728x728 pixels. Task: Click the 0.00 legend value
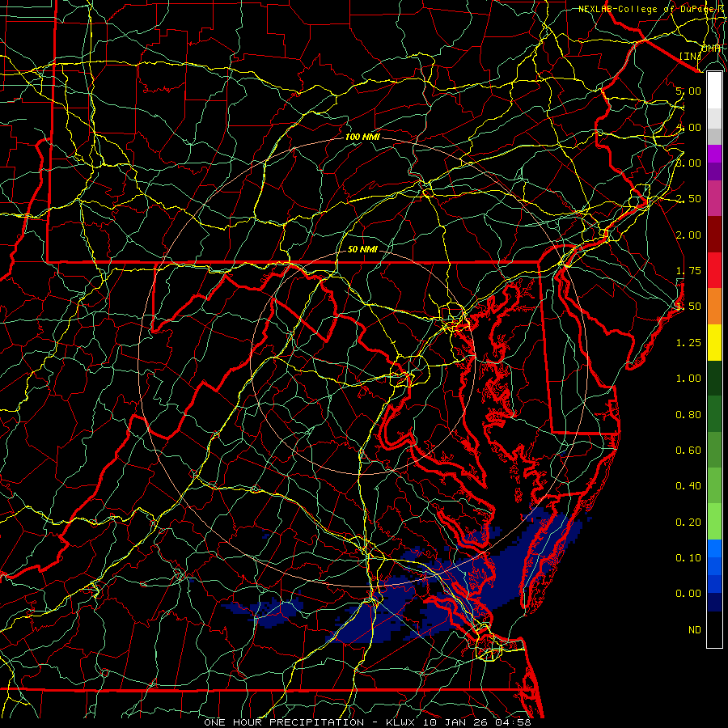click(x=688, y=594)
